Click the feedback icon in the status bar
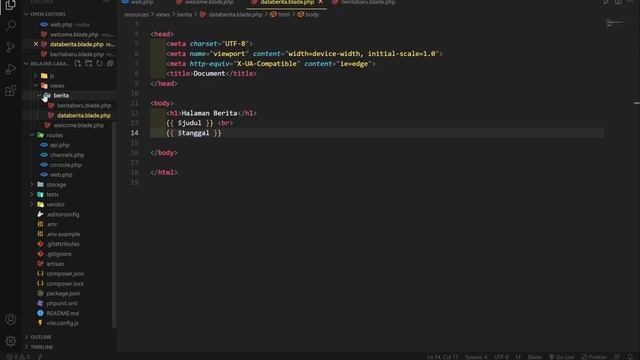The height and width of the screenshot is (360, 640). (617, 357)
